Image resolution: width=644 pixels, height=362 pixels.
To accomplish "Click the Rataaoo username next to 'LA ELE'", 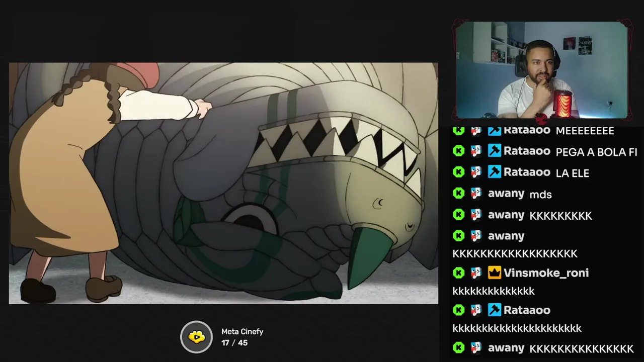I will point(527,172).
